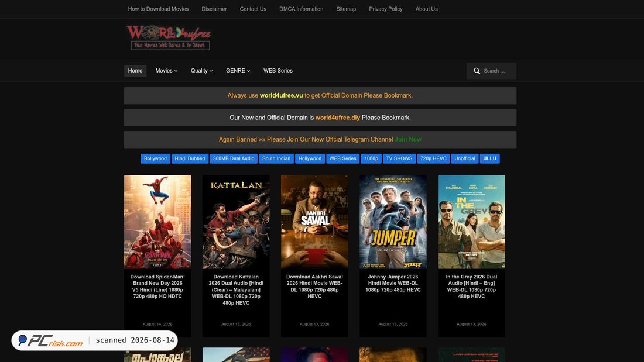Open the Privacy Policy link

386,9
